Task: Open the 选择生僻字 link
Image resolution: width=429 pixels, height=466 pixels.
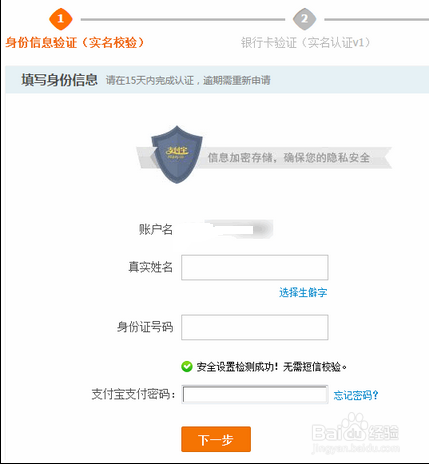Action: [x=303, y=292]
